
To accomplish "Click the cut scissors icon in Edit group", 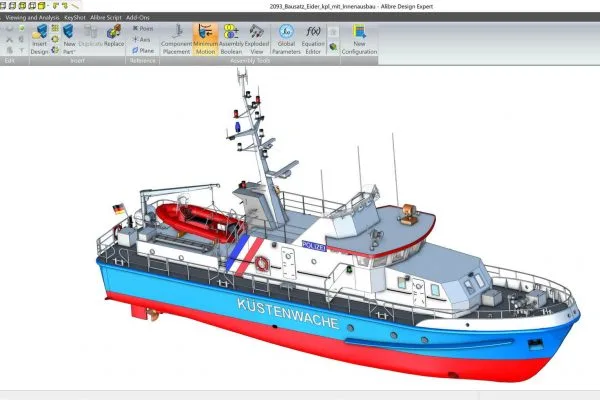I will 10,39.
